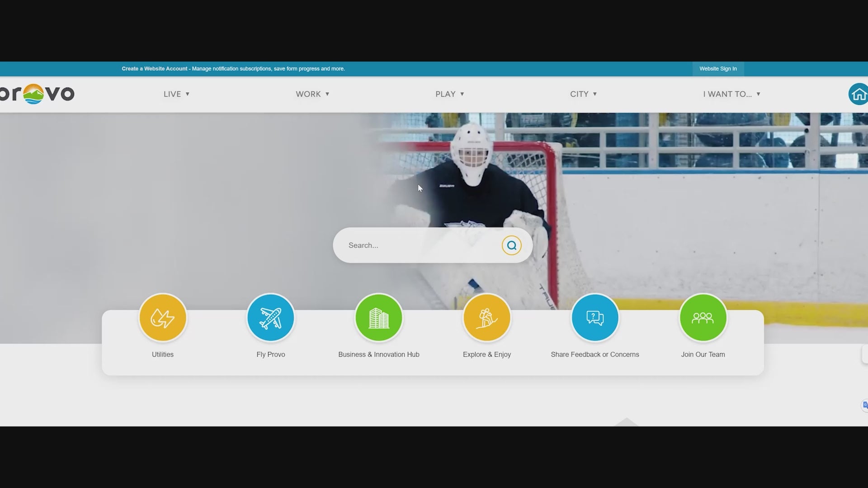Click the Google Translate icon at right edge

[x=864, y=405]
